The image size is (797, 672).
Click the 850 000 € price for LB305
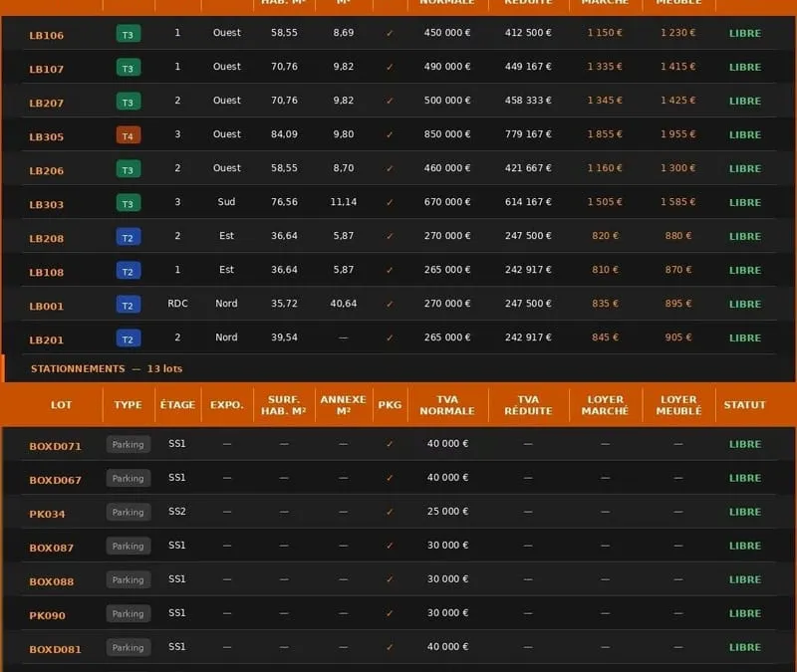coord(447,134)
